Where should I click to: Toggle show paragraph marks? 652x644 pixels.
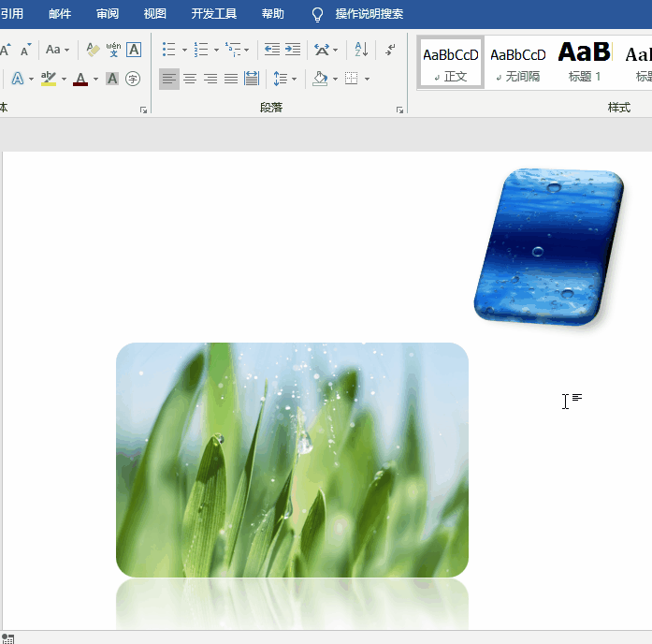tap(390, 50)
